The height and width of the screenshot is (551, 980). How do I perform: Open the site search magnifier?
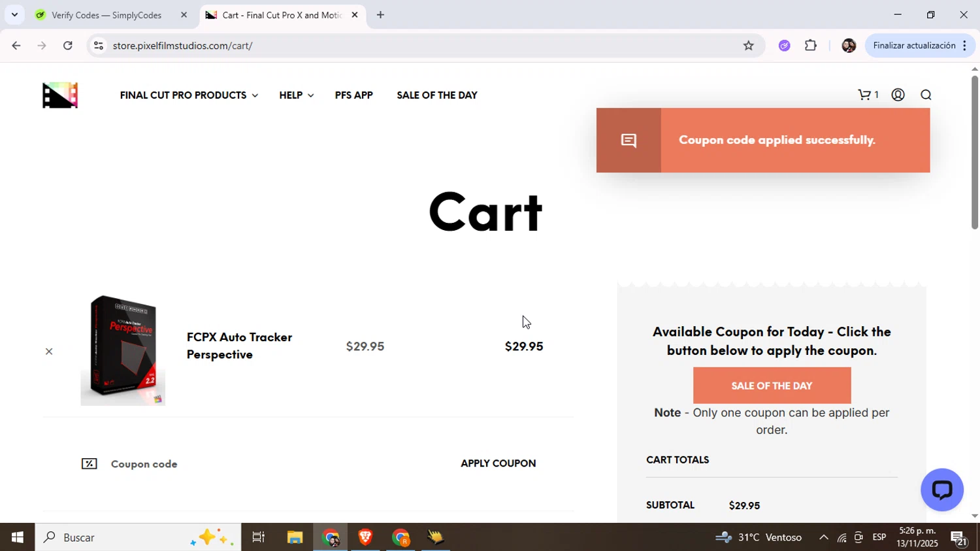[x=926, y=95]
